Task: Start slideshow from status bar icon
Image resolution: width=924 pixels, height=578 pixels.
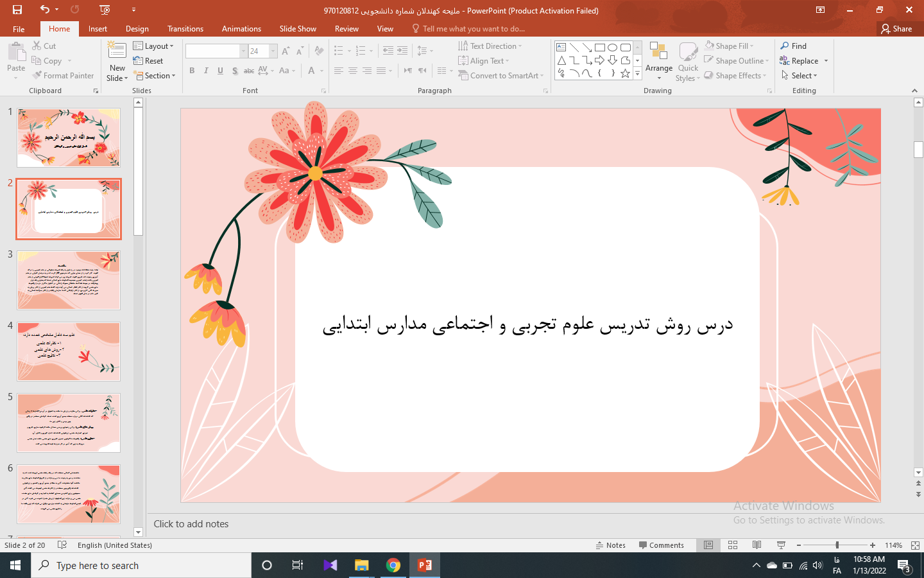Action: click(x=781, y=545)
